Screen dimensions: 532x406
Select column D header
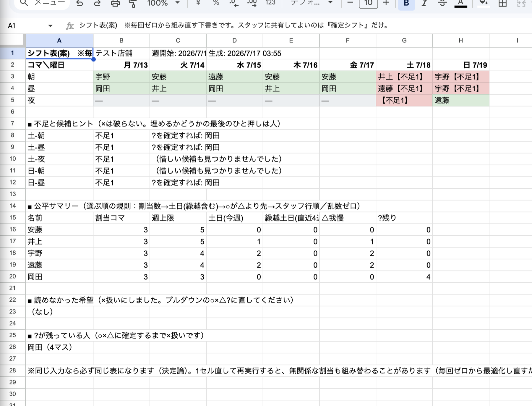click(x=234, y=41)
